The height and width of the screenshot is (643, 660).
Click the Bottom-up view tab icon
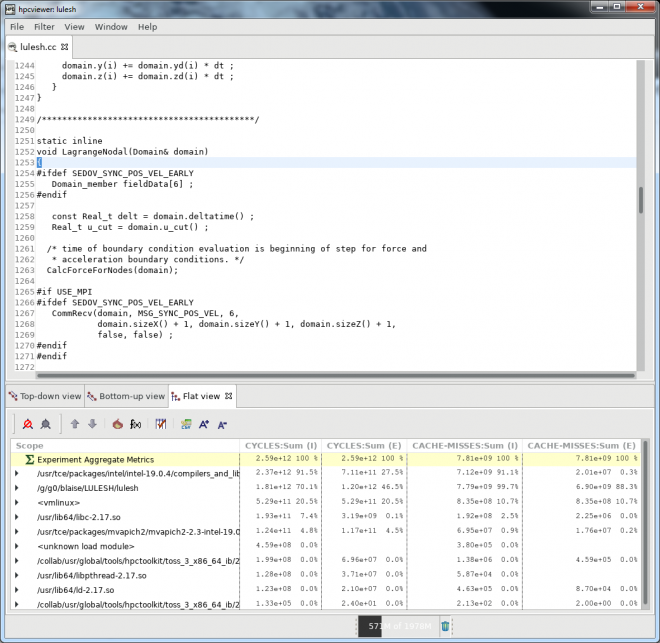(92, 396)
